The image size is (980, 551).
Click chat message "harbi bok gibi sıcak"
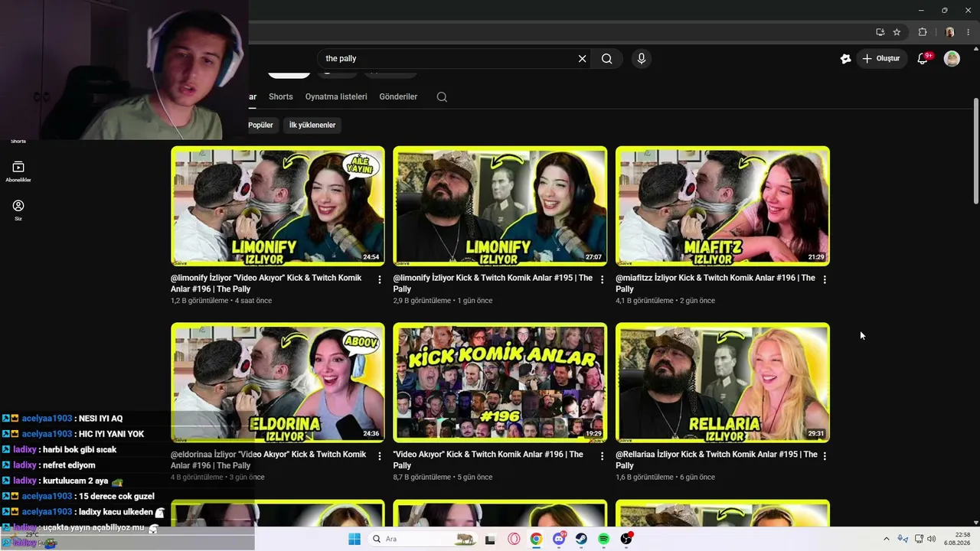[x=80, y=450]
